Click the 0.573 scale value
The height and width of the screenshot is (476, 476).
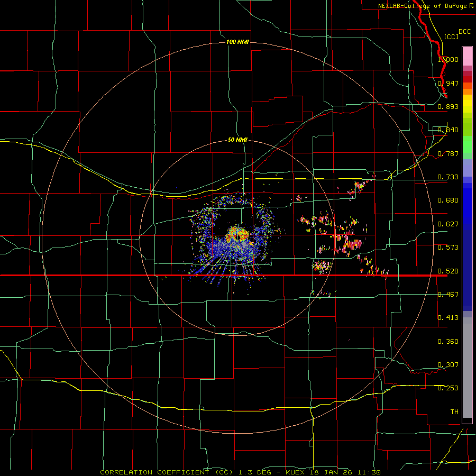pyautogui.click(x=448, y=248)
